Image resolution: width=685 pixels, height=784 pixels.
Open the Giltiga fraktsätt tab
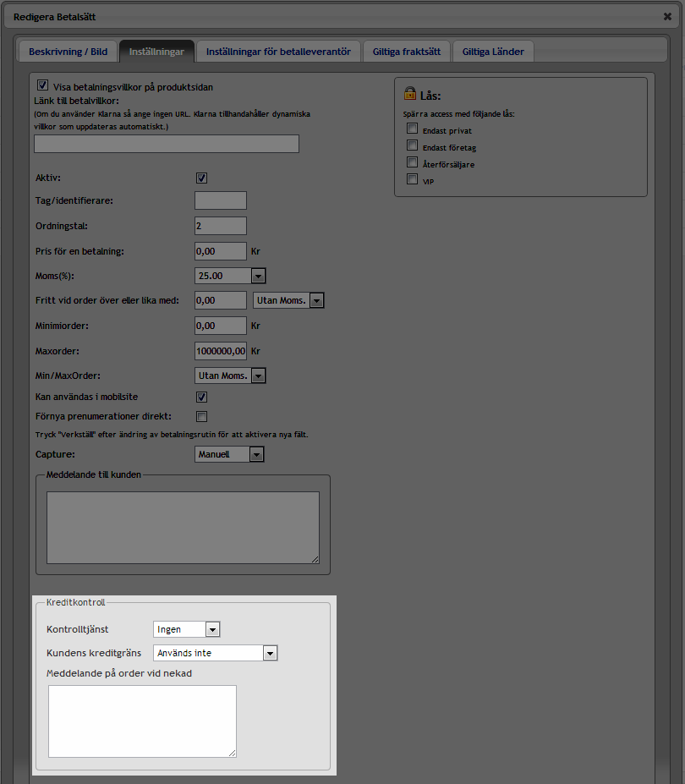407,52
